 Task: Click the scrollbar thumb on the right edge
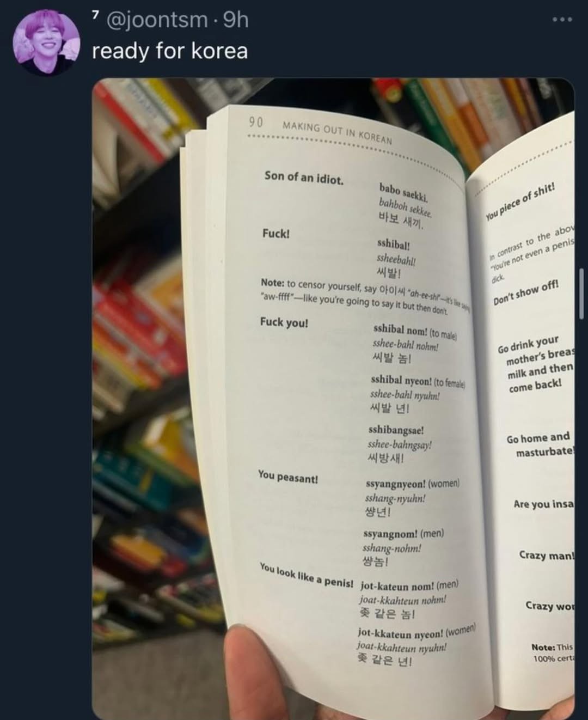[580, 294]
